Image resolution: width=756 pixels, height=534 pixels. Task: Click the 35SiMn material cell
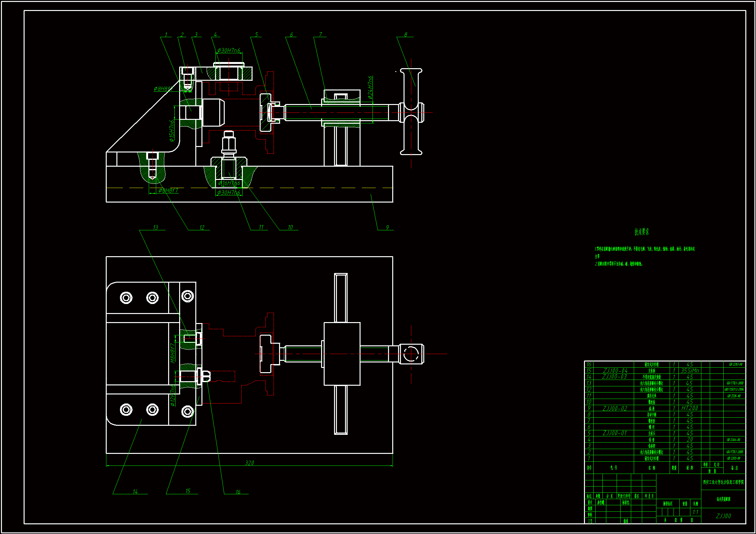pyautogui.click(x=689, y=371)
